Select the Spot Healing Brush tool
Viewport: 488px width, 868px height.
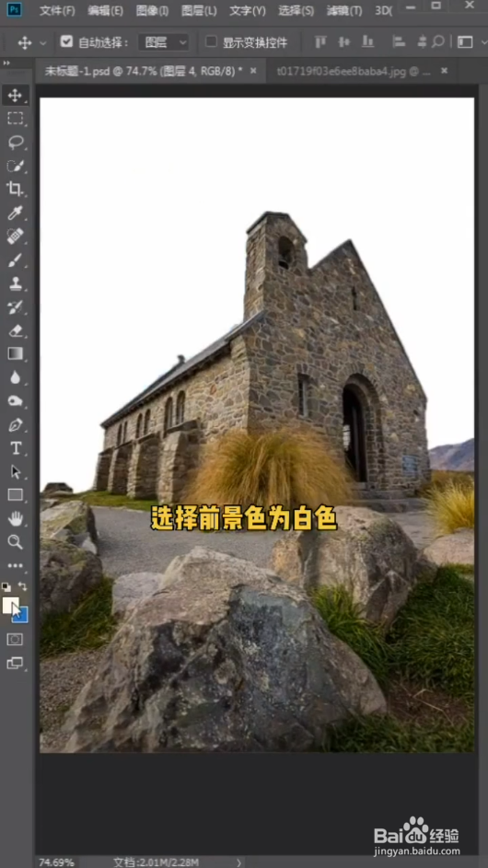click(x=15, y=237)
